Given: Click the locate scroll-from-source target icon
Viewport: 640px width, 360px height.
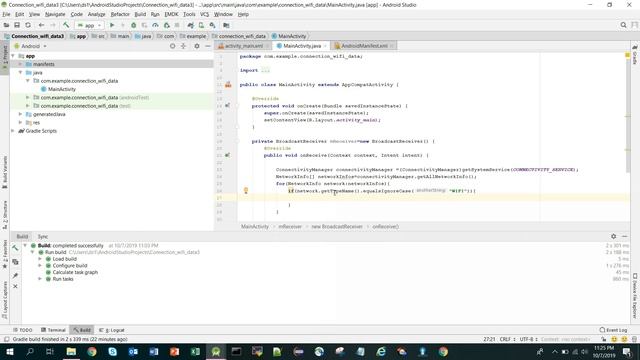Looking at the screenshot, I should (172, 46).
